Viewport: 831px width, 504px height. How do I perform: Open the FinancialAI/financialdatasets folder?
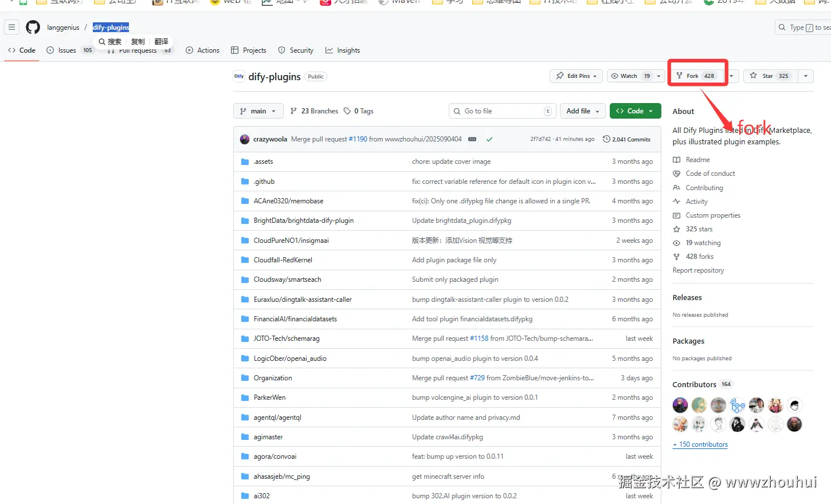coord(295,319)
